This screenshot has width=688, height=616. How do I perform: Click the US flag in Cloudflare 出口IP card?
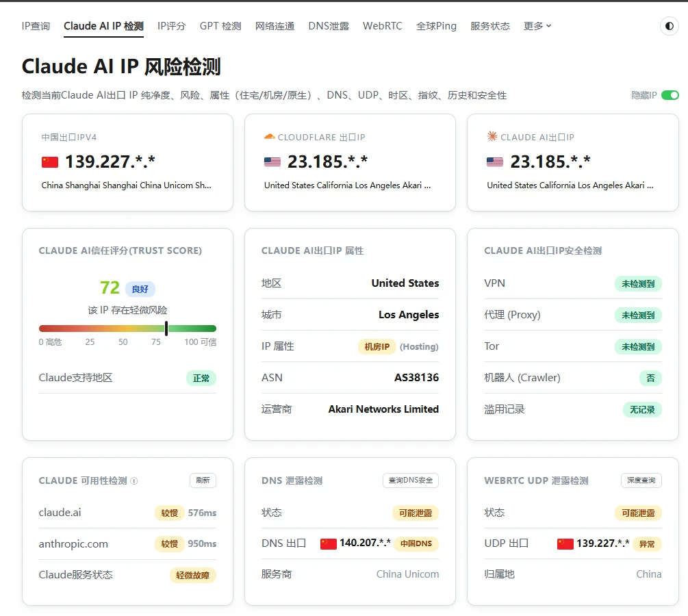pos(272,162)
